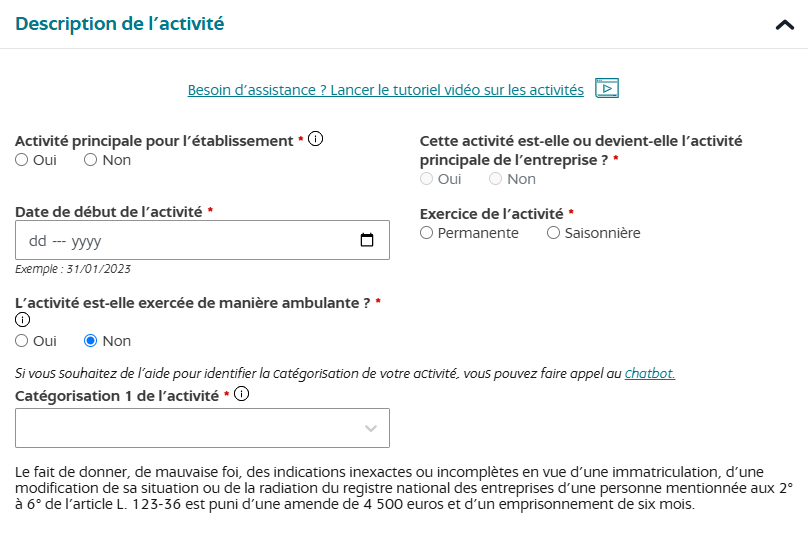Click info icon under activité ambulante question
The height and width of the screenshot is (541, 808).
coord(22,320)
